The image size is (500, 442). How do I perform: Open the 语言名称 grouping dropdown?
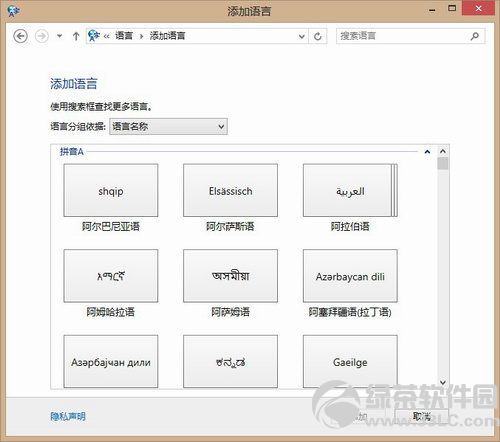click(x=169, y=126)
